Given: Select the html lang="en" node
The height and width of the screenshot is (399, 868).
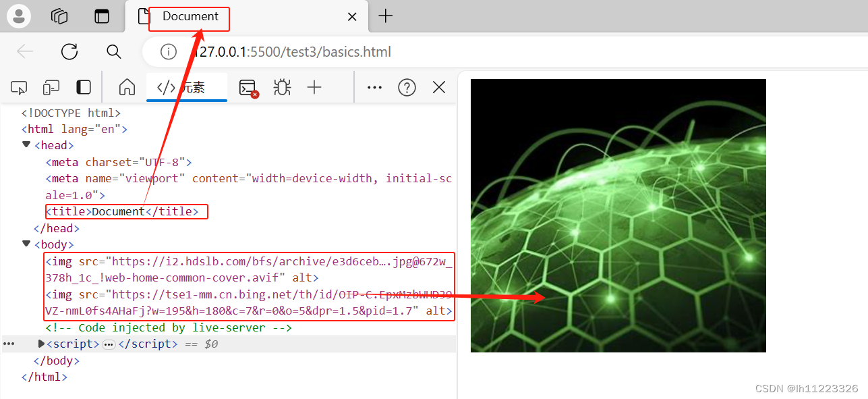Looking at the screenshot, I should point(74,129).
